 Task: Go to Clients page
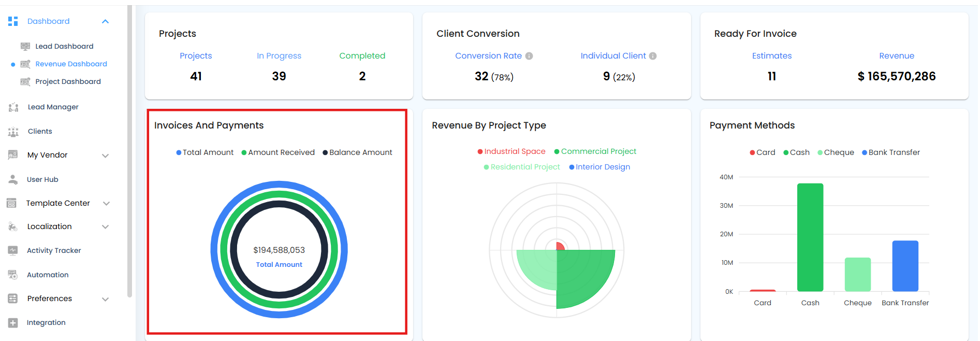tap(40, 131)
